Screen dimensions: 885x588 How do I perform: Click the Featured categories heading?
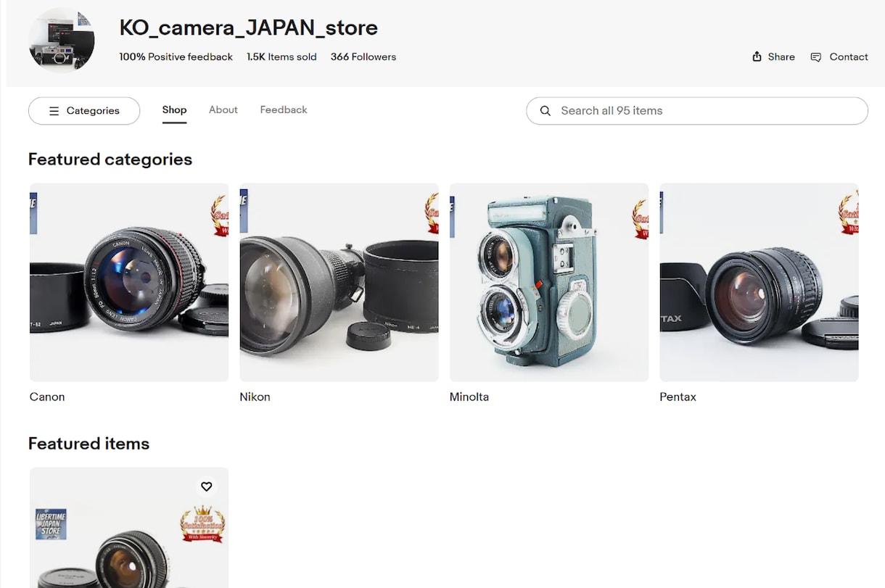pos(110,160)
